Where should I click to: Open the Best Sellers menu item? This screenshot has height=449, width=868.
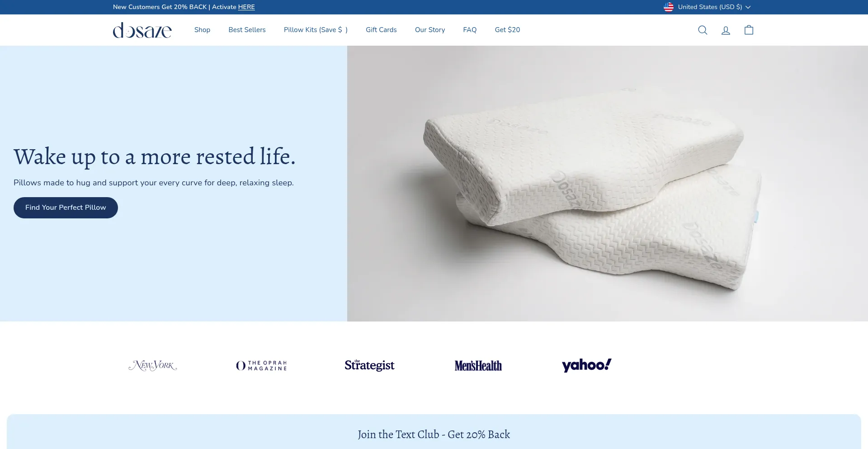coord(247,30)
